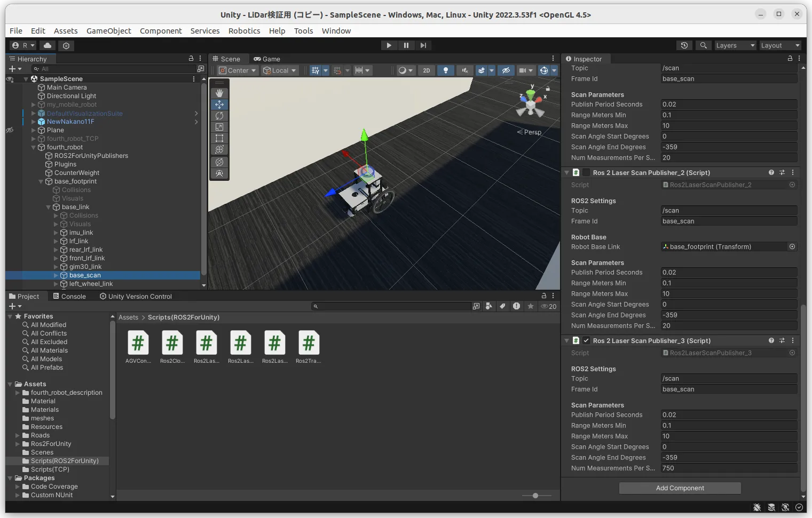
Task: Click Search by Type in Project panel
Action: (488, 306)
